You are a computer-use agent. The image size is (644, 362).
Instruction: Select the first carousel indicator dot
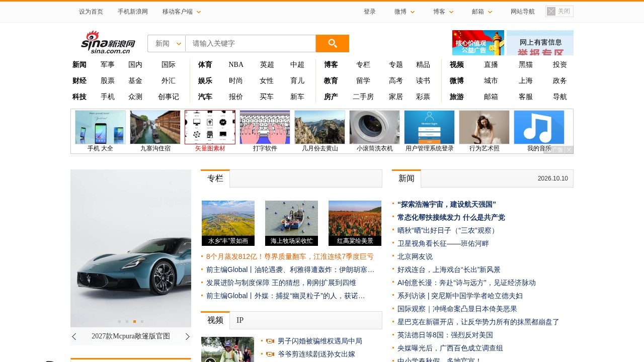[119, 321]
